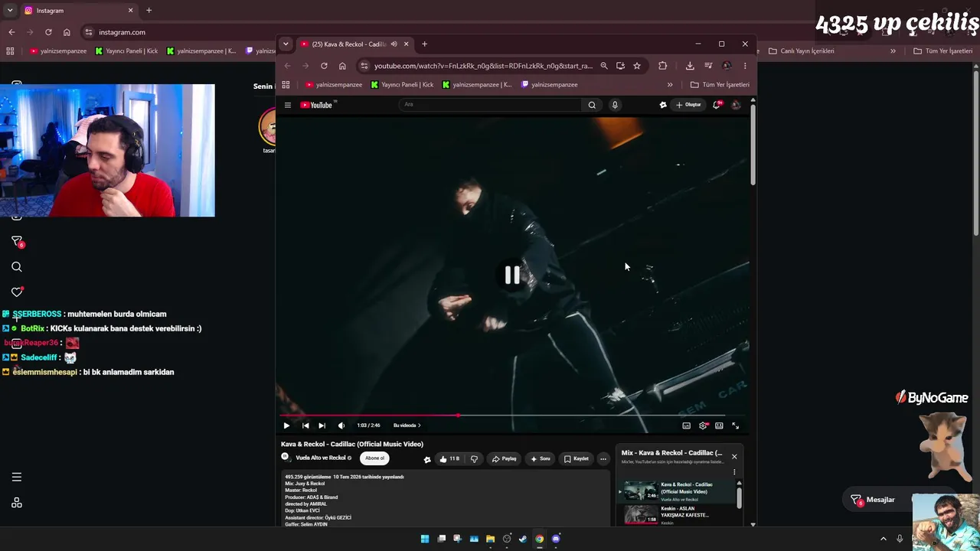This screenshot has width=980, height=551.
Task: Click the YouTube search magnifier button
Action: click(x=592, y=105)
